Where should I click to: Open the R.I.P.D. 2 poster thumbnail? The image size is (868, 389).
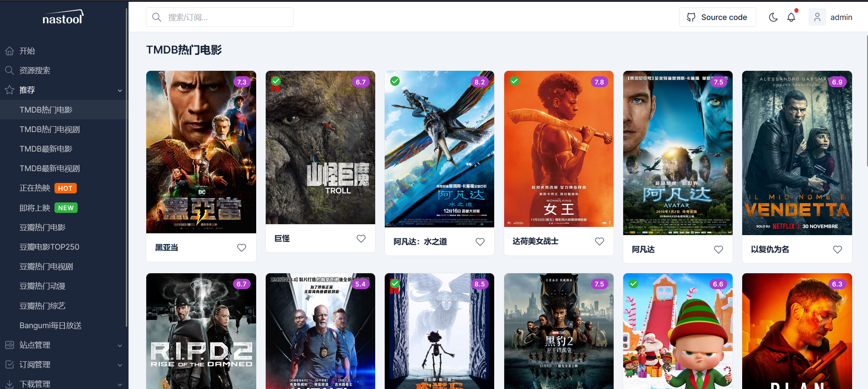(x=201, y=331)
